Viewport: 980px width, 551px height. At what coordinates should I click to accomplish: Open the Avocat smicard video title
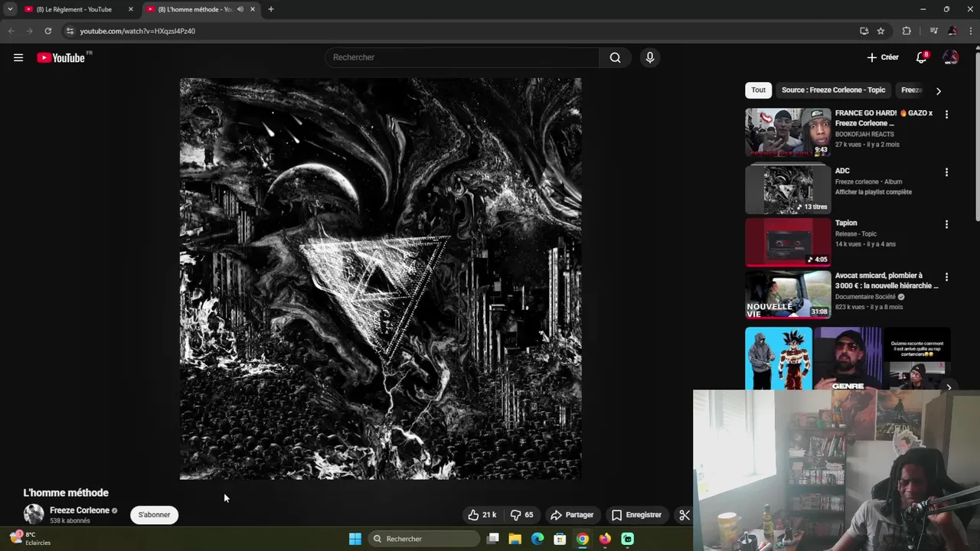(887, 280)
